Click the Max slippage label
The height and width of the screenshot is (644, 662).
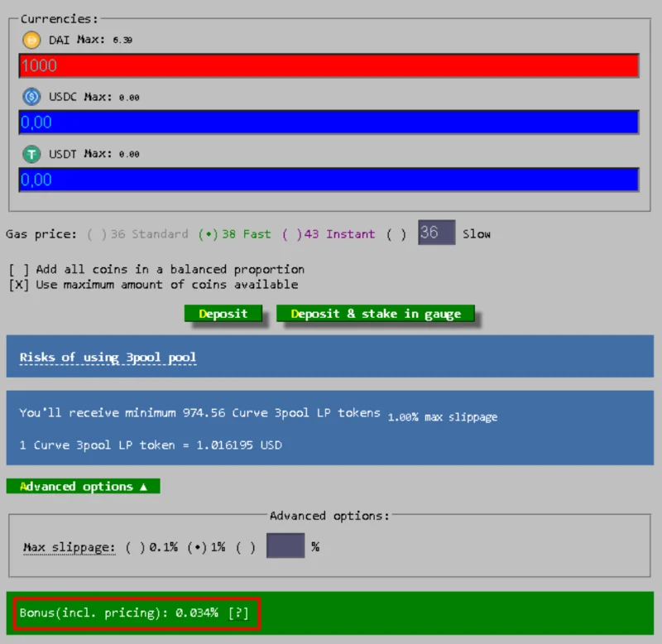click(69, 548)
